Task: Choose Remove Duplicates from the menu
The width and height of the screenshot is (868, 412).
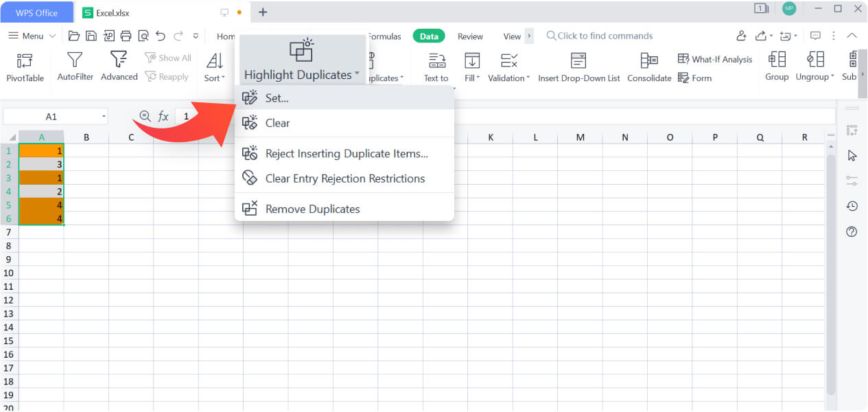Action: coord(312,209)
